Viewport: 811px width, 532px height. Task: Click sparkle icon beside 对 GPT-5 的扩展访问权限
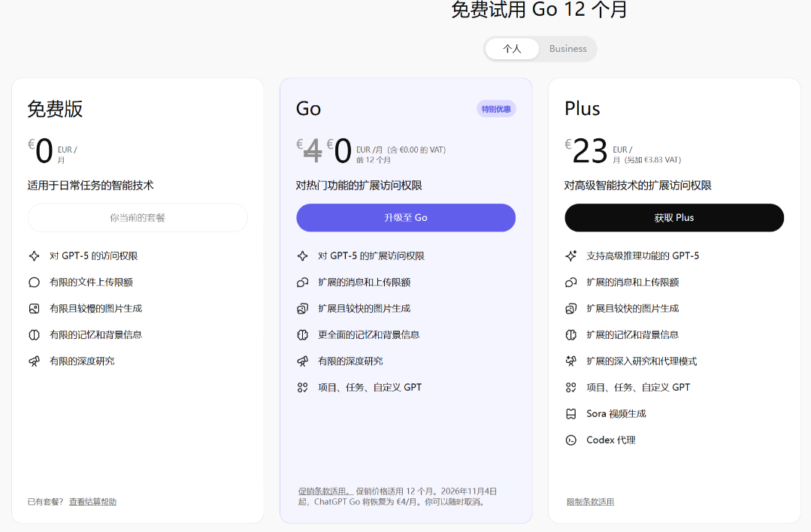[303, 256]
